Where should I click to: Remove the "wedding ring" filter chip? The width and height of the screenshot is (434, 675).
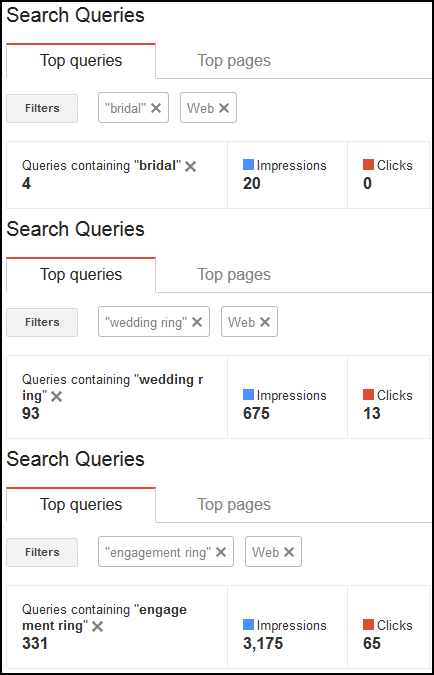tap(197, 322)
